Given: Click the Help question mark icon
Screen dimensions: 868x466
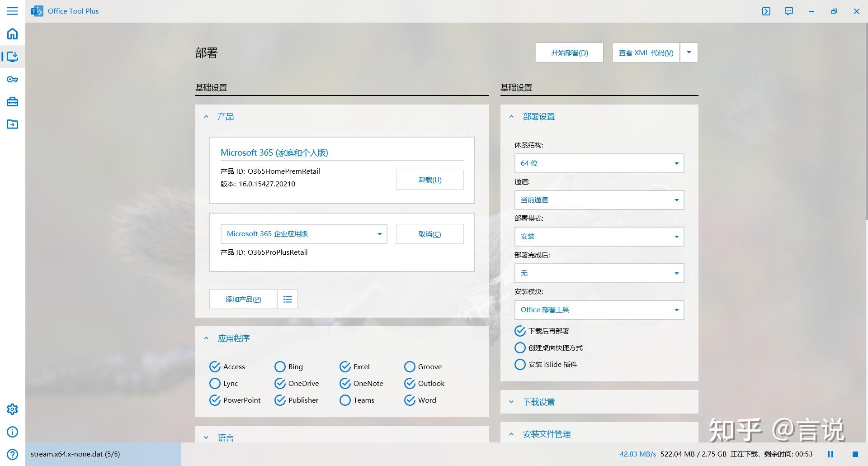Looking at the screenshot, I should 12,454.
